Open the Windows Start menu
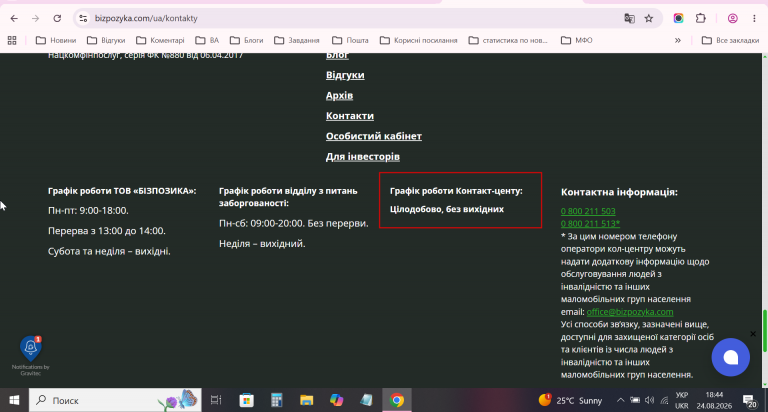 (14, 400)
